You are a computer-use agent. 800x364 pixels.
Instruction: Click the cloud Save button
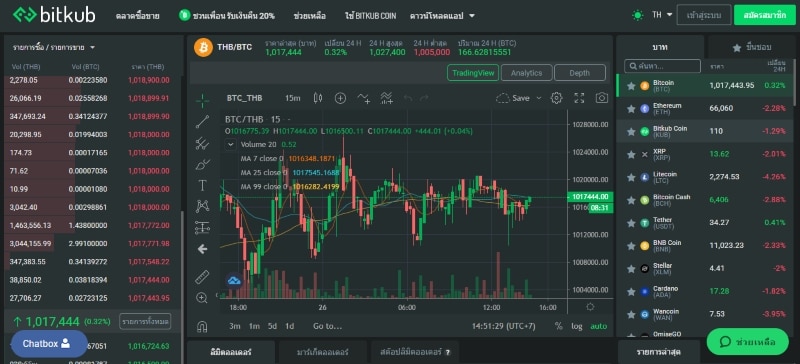click(513, 98)
